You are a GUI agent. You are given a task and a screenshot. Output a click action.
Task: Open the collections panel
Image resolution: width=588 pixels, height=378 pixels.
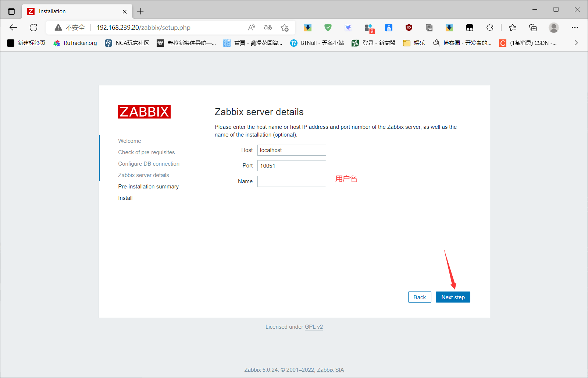point(533,28)
